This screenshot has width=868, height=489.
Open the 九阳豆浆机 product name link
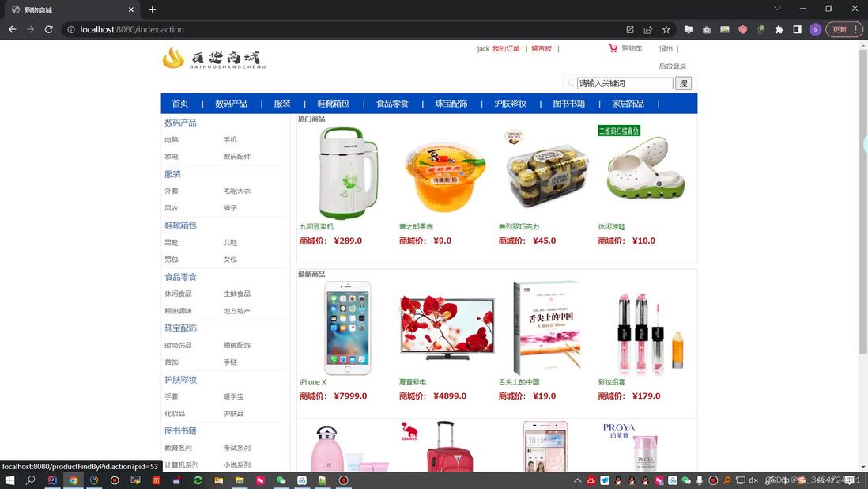[x=316, y=226]
